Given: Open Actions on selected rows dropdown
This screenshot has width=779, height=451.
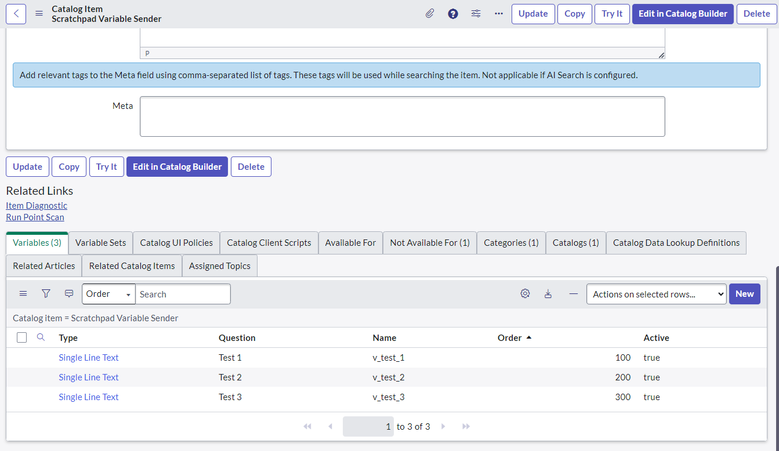Looking at the screenshot, I should (x=656, y=294).
